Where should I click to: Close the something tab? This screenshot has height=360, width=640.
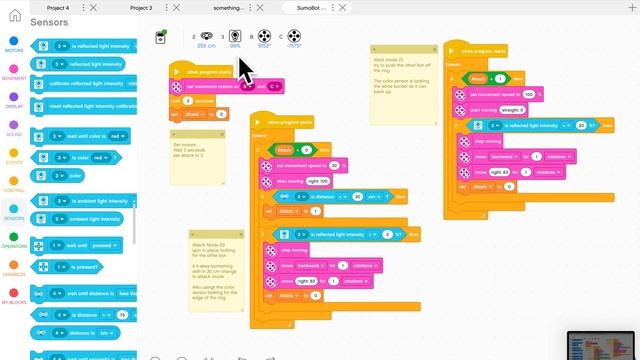click(260, 8)
